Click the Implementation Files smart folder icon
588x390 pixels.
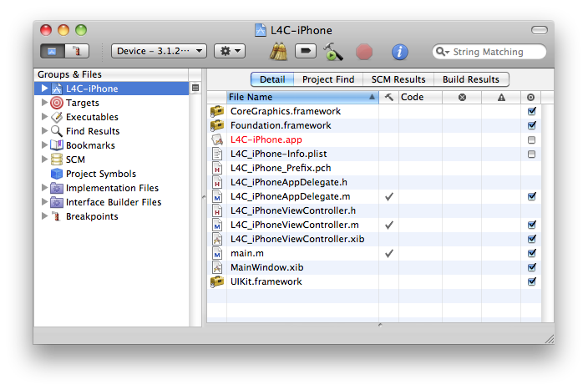click(x=57, y=188)
